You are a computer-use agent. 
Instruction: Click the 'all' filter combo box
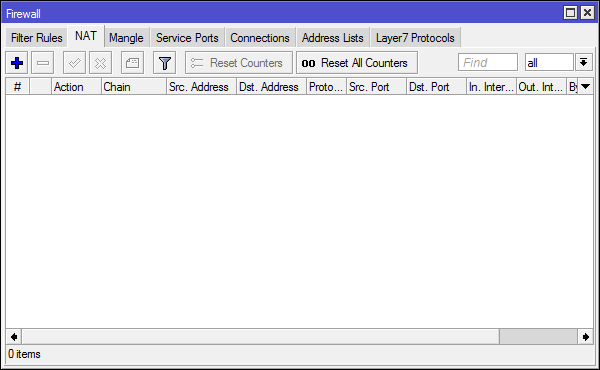click(x=549, y=62)
